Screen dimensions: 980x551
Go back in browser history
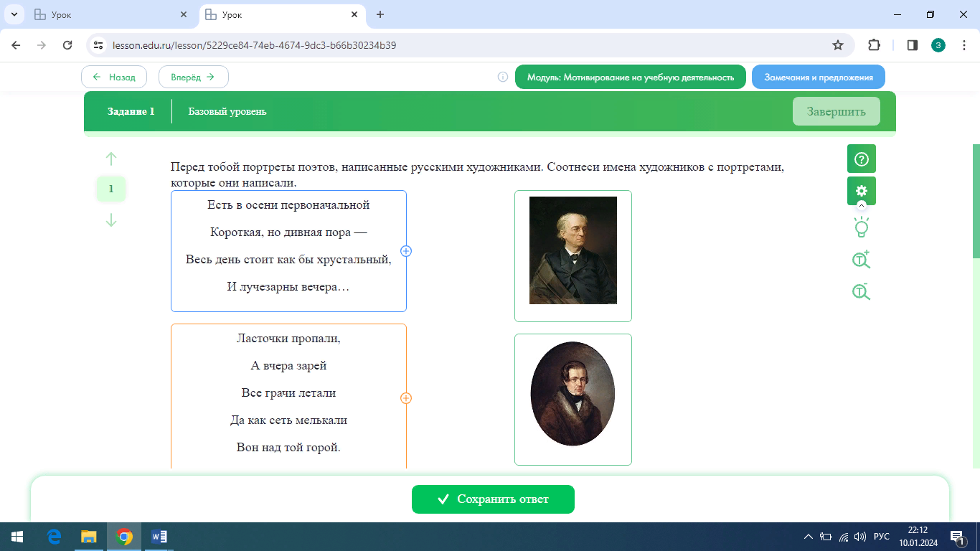coord(16,45)
